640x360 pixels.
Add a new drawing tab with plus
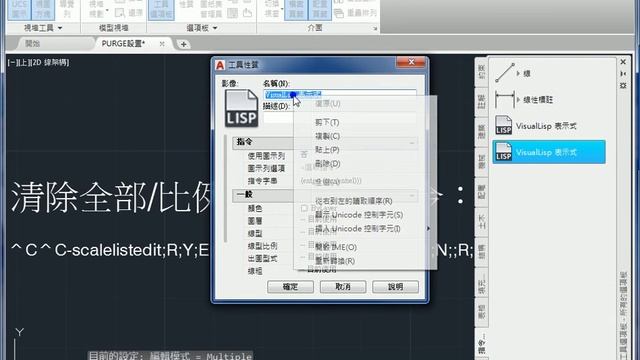(184, 44)
